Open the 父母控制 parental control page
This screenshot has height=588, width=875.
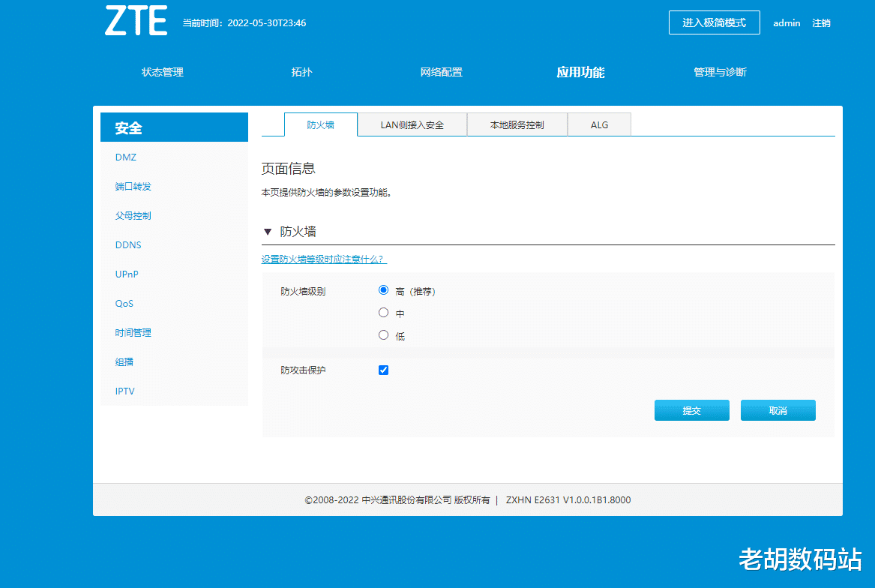[x=133, y=215]
